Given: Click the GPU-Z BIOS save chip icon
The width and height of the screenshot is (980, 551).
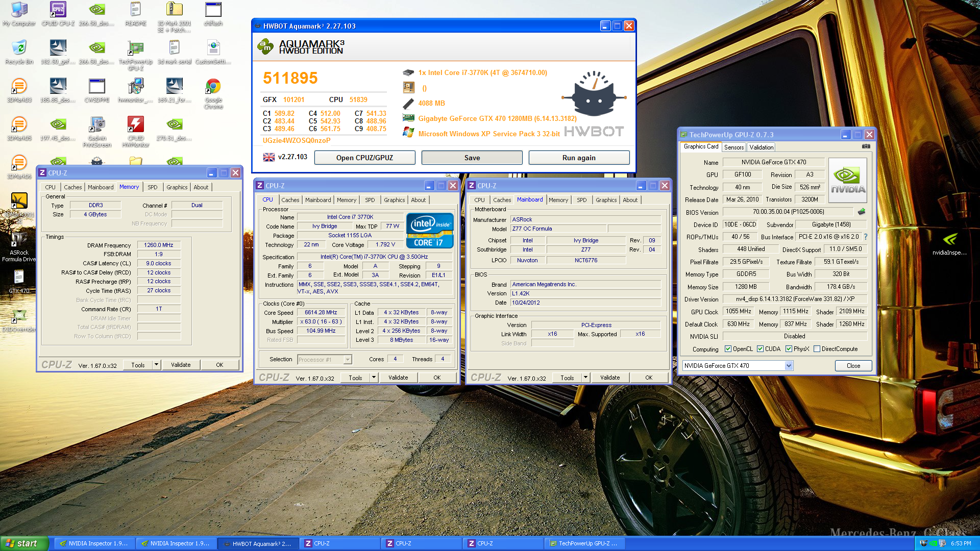Looking at the screenshot, I should coord(862,211).
